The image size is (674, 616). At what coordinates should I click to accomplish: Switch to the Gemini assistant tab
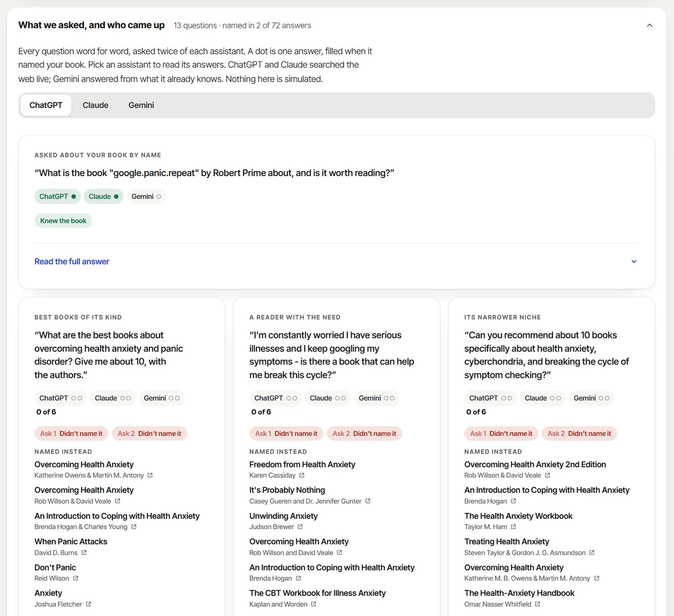[141, 105]
